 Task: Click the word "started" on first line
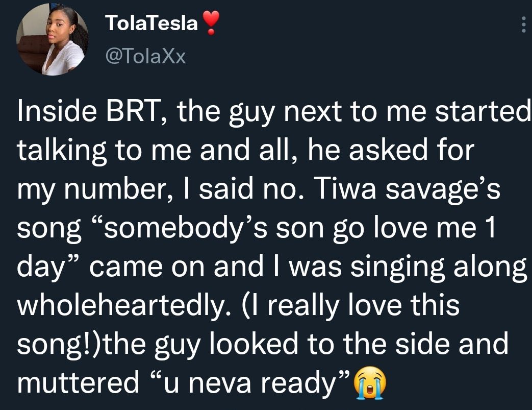483,111
